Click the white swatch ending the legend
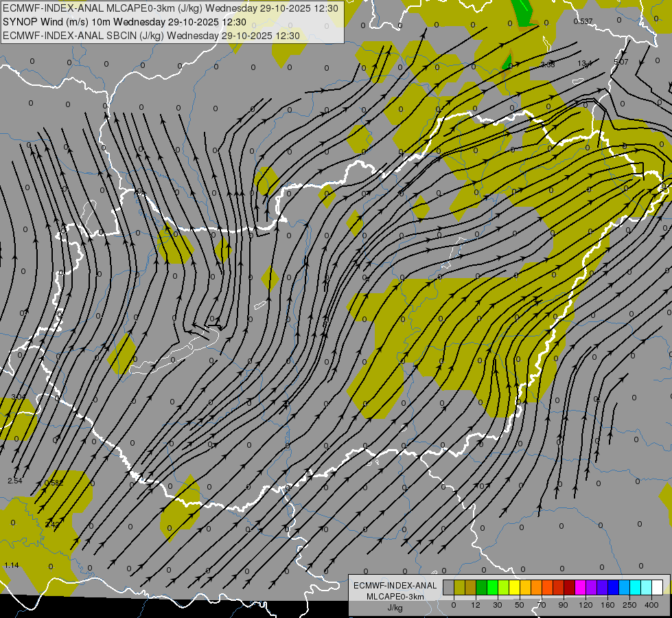The height and width of the screenshot is (618, 672). [x=658, y=587]
